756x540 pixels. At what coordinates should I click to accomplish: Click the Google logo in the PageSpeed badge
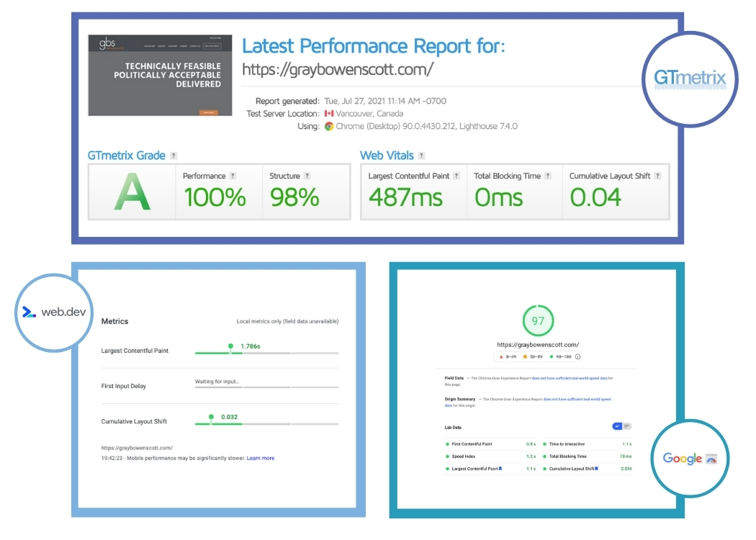(683, 458)
